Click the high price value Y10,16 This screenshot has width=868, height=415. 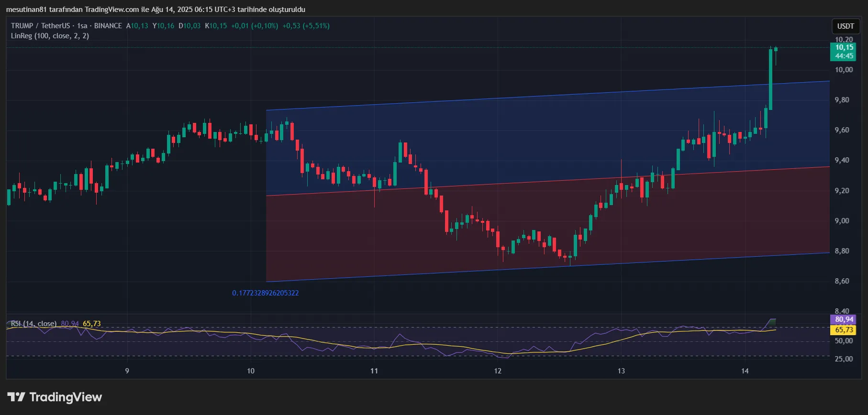click(164, 26)
